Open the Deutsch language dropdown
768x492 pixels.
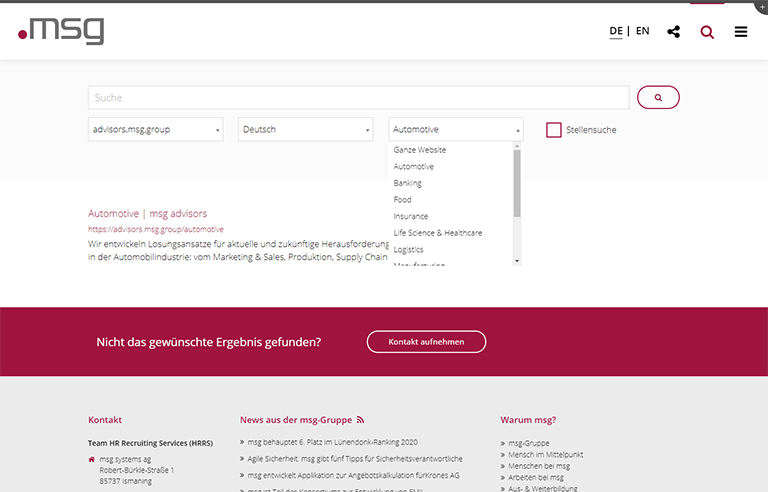(x=306, y=129)
